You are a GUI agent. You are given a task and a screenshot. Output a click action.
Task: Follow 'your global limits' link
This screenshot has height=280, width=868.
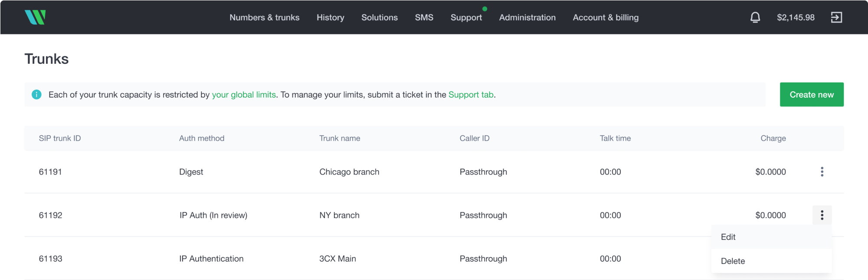pyautogui.click(x=244, y=95)
